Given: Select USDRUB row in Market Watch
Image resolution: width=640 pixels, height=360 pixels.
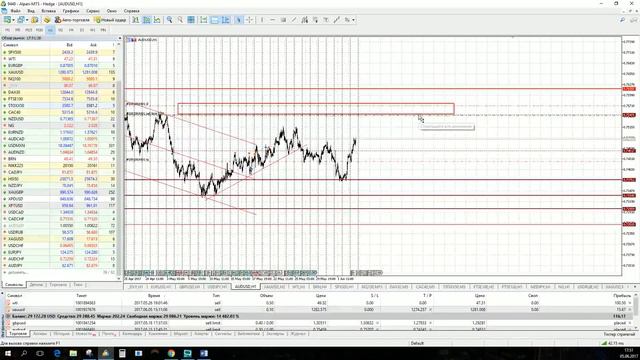Looking at the screenshot, I should 59,232.
